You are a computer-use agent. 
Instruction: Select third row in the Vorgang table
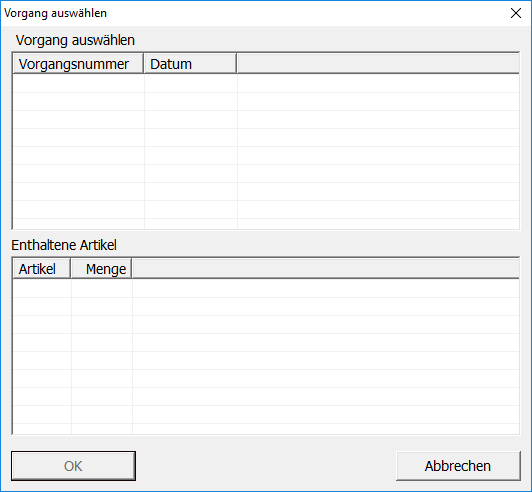[x=266, y=119]
